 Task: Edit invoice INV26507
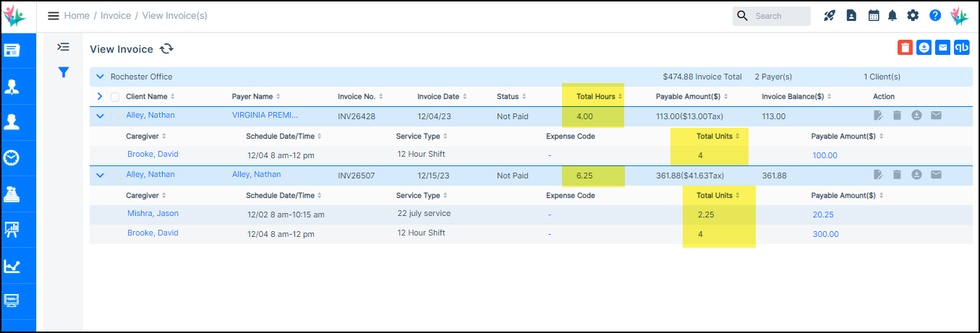coord(878,175)
